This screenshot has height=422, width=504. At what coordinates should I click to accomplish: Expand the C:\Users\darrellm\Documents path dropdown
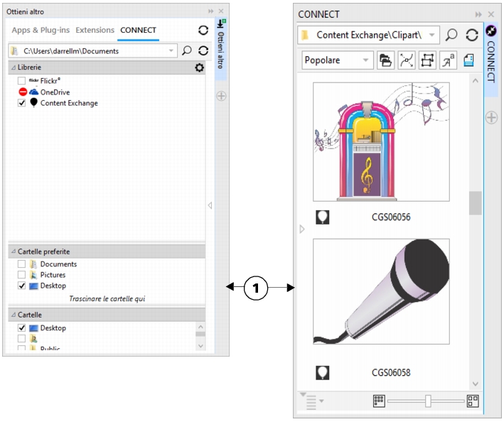[171, 51]
